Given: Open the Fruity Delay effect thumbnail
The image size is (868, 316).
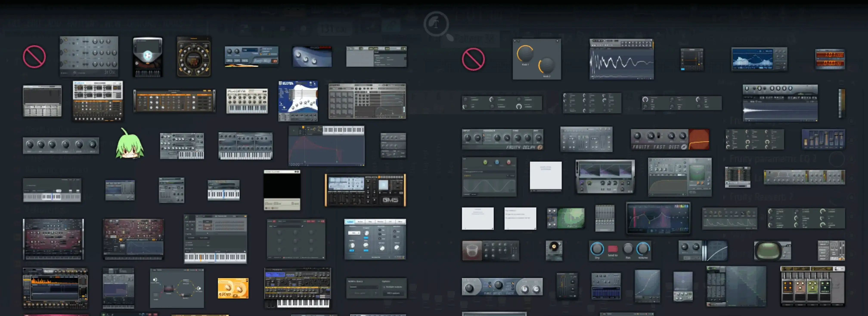Looking at the screenshot, I should pyautogui.click(x=502, y=139).
